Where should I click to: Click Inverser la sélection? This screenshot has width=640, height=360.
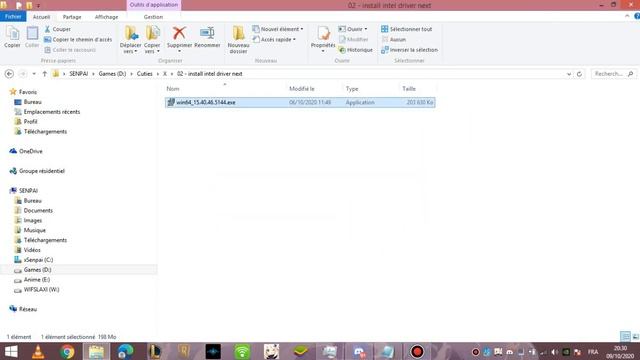pyautogui.click(x=409, y=50)
